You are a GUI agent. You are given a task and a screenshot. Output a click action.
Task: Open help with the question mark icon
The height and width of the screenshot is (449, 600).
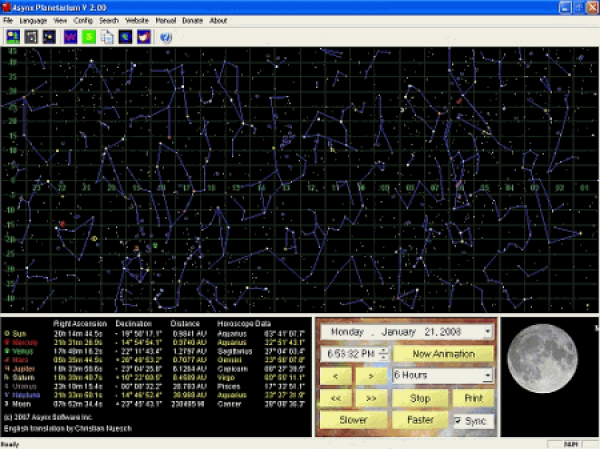pyautogui.click(x=166, y=37)
